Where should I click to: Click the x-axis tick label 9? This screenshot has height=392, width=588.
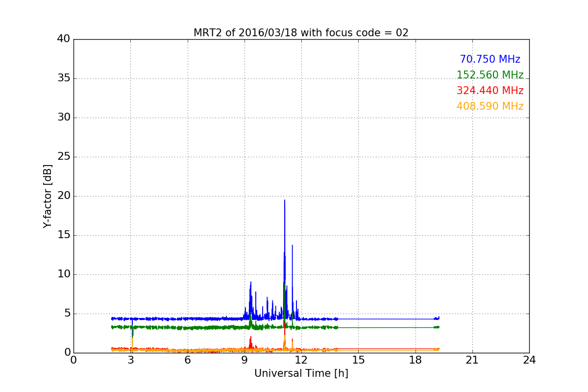coord(245,360)
